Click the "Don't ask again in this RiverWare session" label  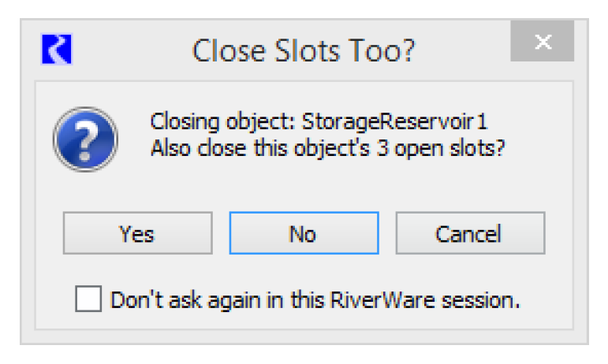click(315, 300)
